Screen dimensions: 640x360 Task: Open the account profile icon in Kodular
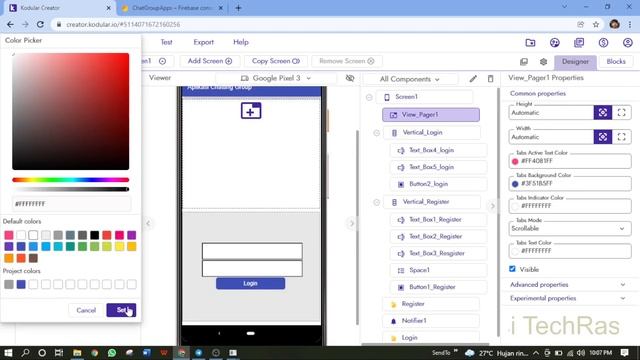628,42
